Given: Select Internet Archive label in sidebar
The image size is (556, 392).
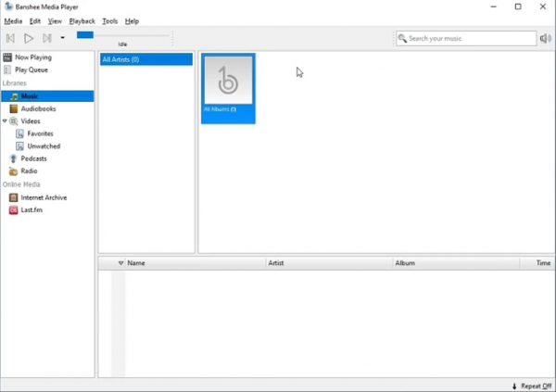Looking at the screenshot, I should pyautogui.click(x=44, y=197).
